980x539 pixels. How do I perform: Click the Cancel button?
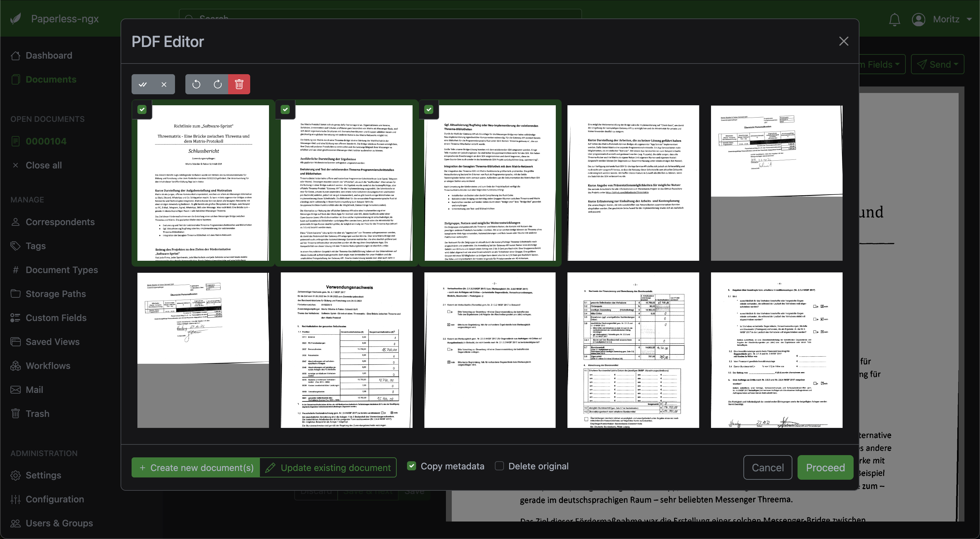768,467
